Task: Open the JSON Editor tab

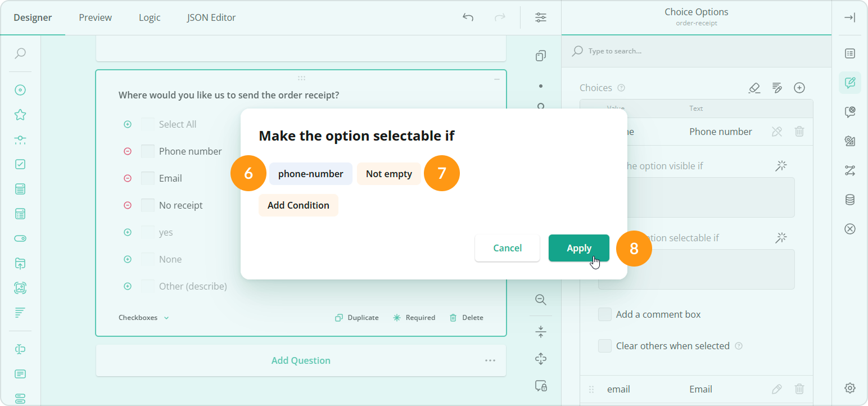Action: (x=211, y=17)
